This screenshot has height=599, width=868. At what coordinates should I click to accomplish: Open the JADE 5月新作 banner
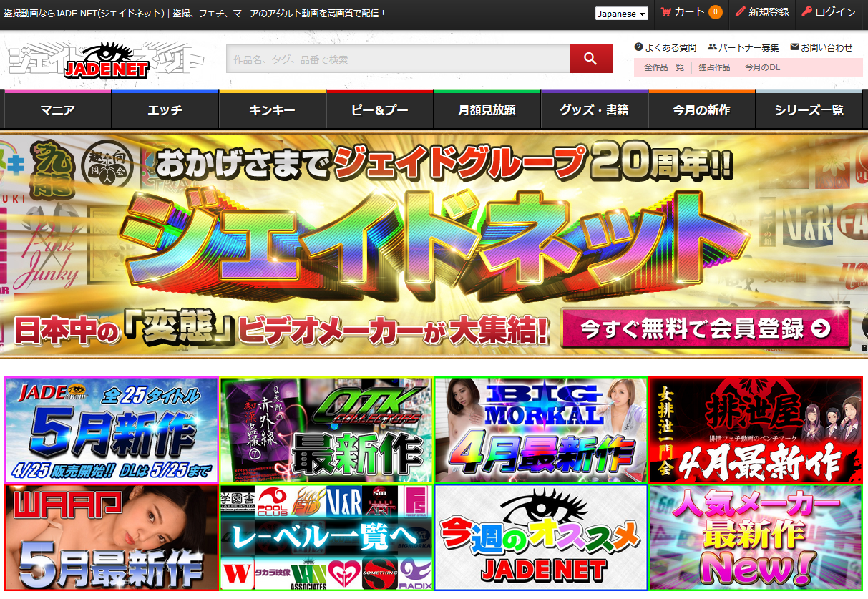112,430
